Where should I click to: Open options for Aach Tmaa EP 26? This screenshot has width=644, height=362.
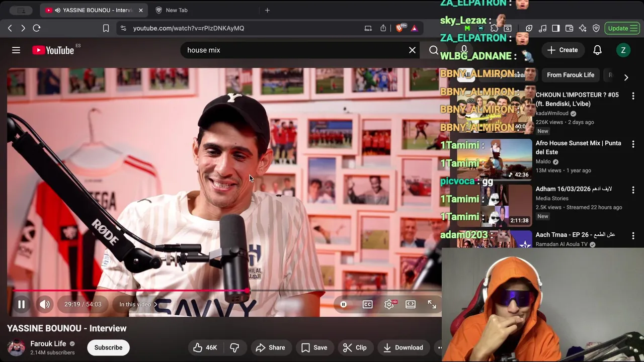pyautogui.click(x=633, y=236)
